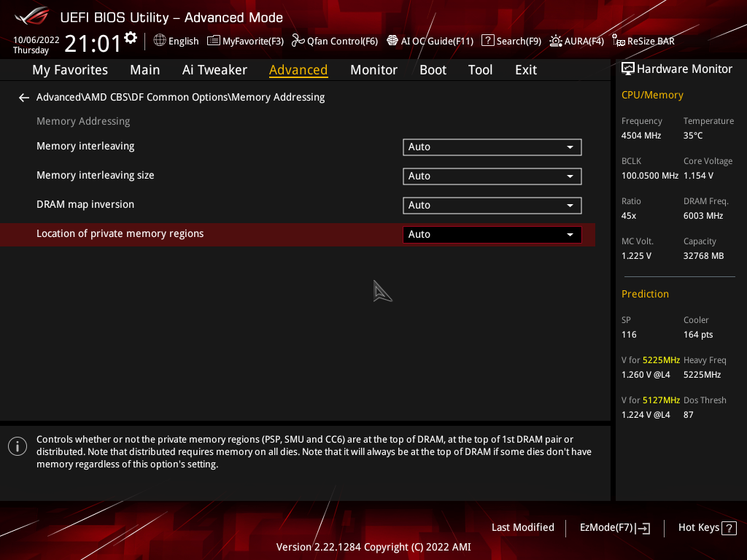Open Location of private memory regions dropdown
This screenshot has width=747, height=560.
click(x=492, y=235)
